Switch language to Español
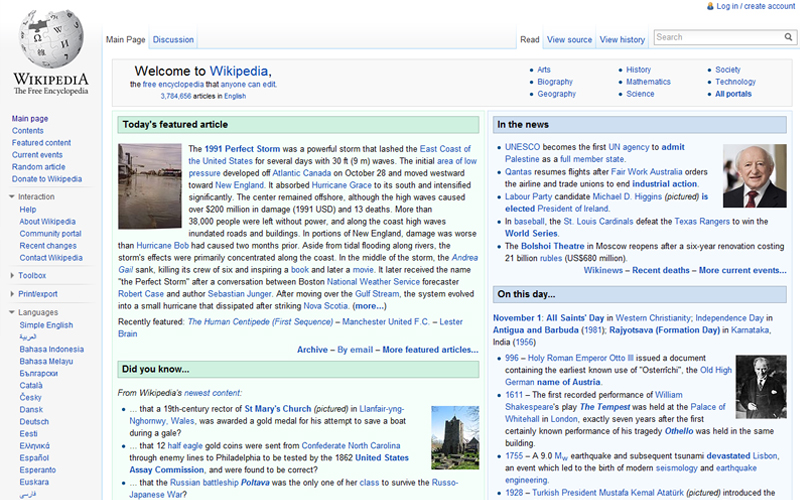The height and width of the screenshot is (500, 800). 34,458
